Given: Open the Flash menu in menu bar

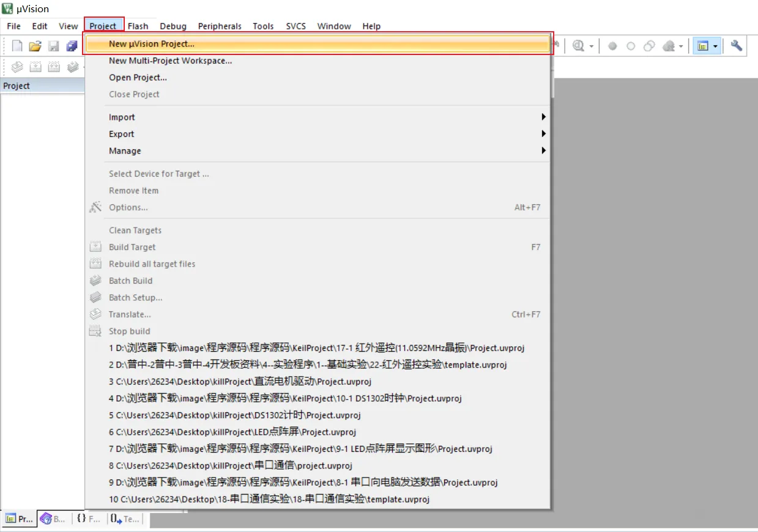Looking at the screenshot, I should [x=138, y=26].
